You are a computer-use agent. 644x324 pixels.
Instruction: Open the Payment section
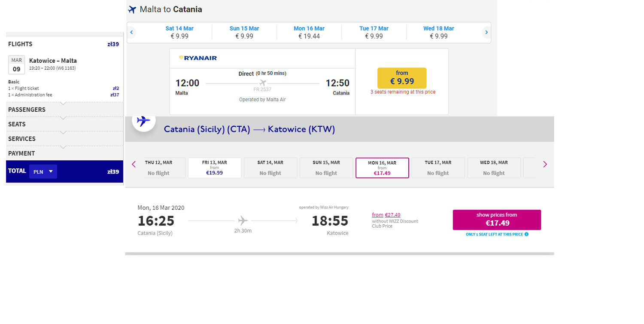64,153
